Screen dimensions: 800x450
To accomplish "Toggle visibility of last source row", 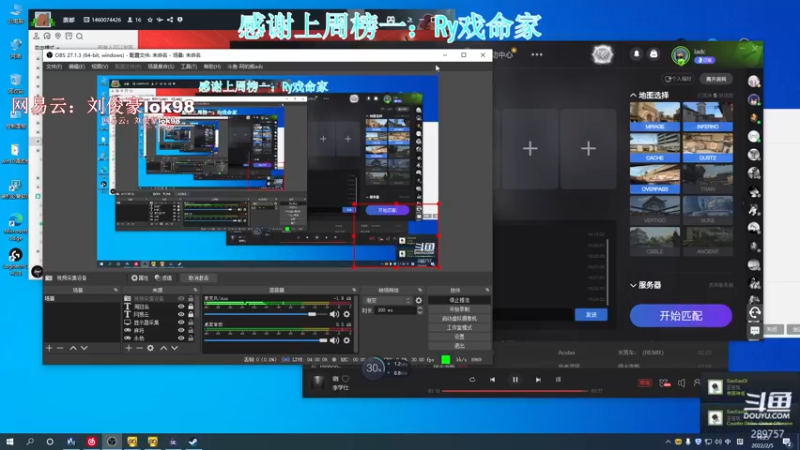I will 181,338.
